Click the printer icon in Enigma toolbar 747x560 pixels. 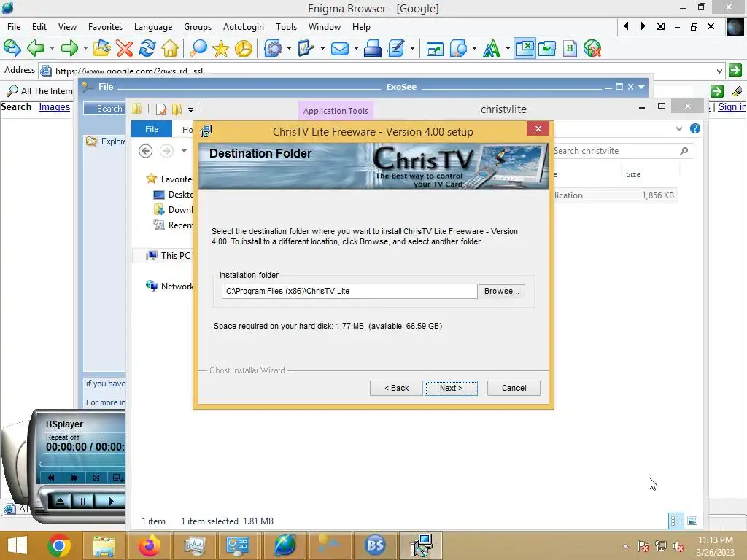point(373,48)
